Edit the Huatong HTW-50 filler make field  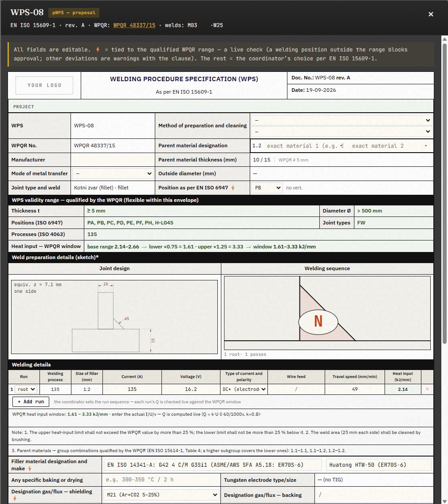point(379,465)
